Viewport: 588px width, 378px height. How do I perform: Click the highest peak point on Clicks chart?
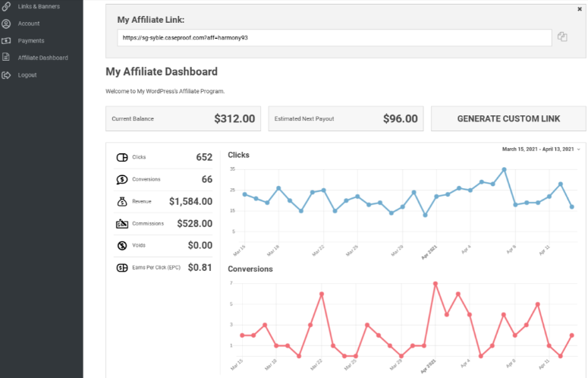[x=504, y=169]
